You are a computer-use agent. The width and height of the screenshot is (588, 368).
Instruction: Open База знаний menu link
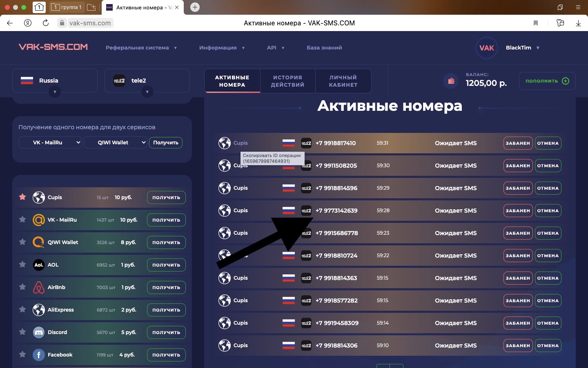[x=324, y=48]
